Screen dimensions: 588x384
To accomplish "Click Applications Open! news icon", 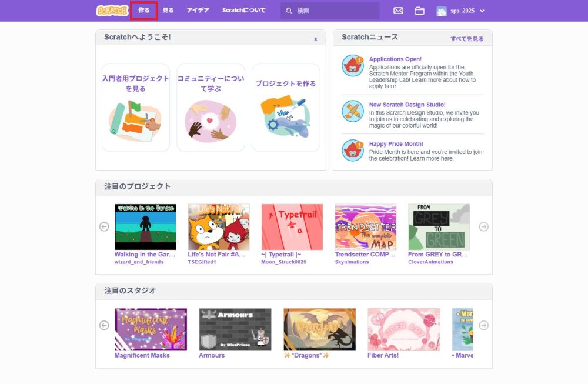I will (x=352, y=66).
